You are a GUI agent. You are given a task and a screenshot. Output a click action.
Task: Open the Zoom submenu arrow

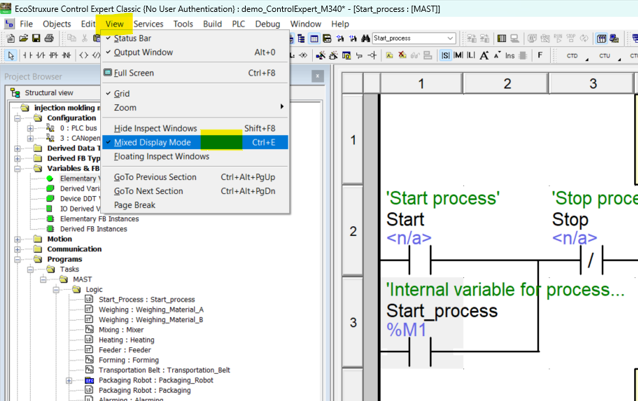tap(282, 107)
